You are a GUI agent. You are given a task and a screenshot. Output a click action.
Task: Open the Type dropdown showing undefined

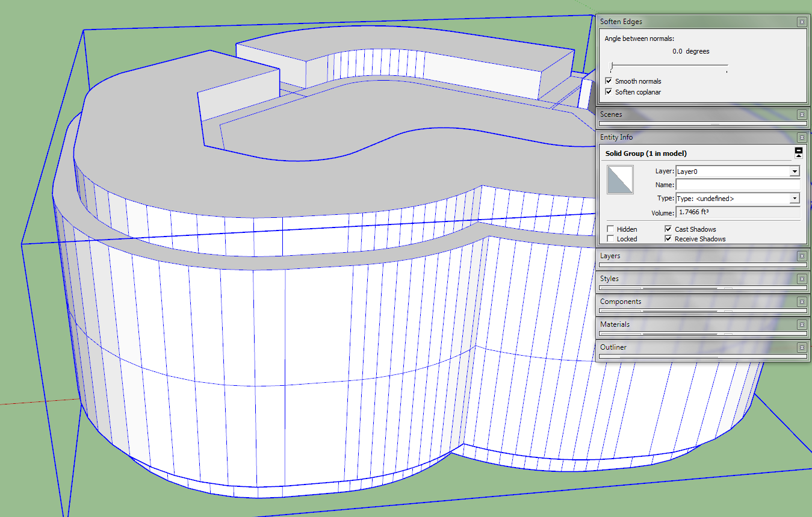(795, 199)
